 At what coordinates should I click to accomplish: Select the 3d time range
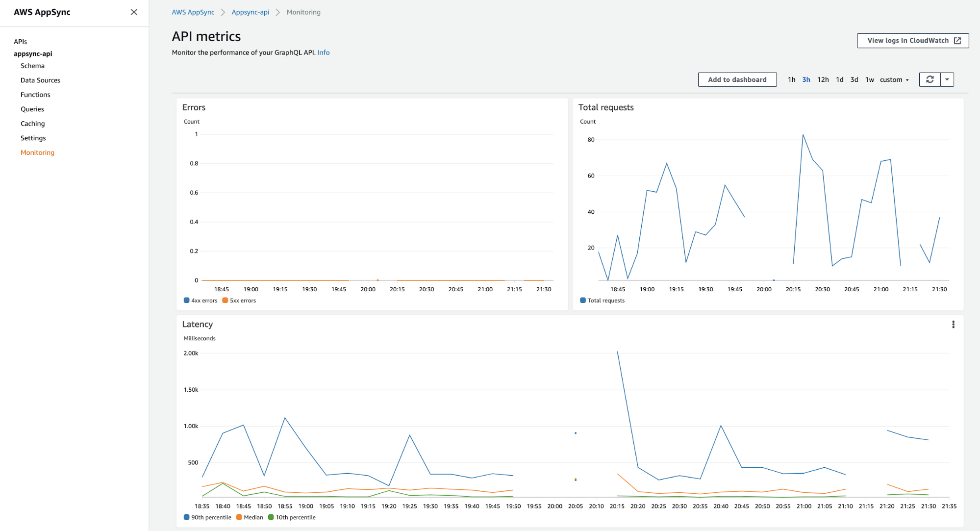coord(854,79)
